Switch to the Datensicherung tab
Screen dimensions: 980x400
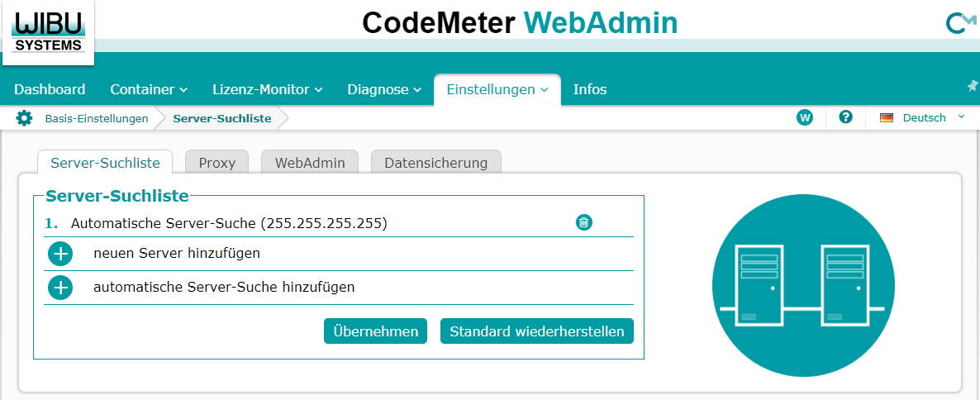tap(435, 163)
